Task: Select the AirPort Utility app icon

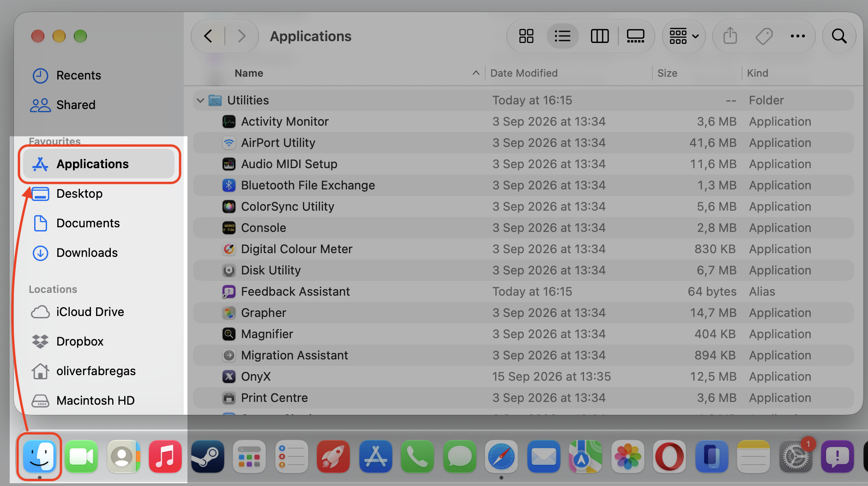Action: click(229, 143)
